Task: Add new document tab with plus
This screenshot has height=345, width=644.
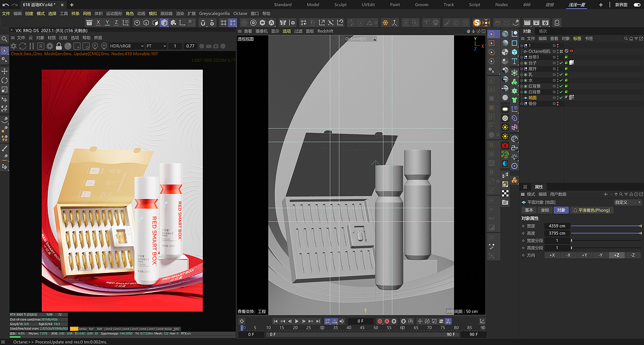Action: tap(71, 5)
